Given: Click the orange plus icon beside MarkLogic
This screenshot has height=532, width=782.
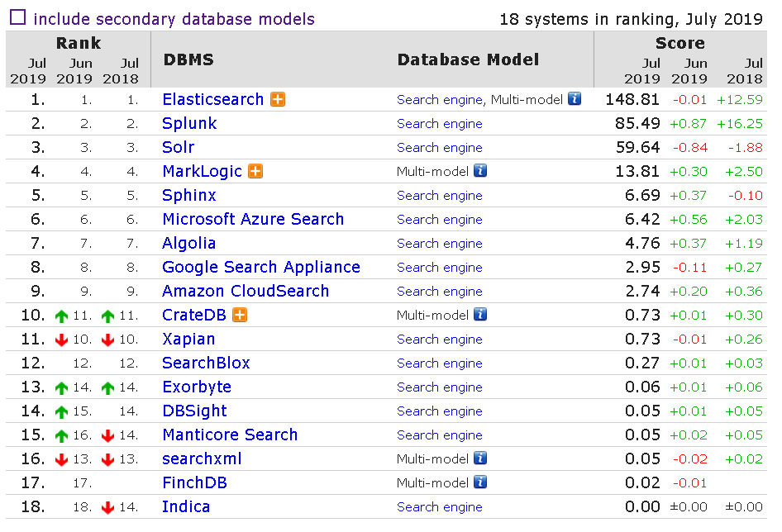Looking at the screenshot, I should (255, 171).
